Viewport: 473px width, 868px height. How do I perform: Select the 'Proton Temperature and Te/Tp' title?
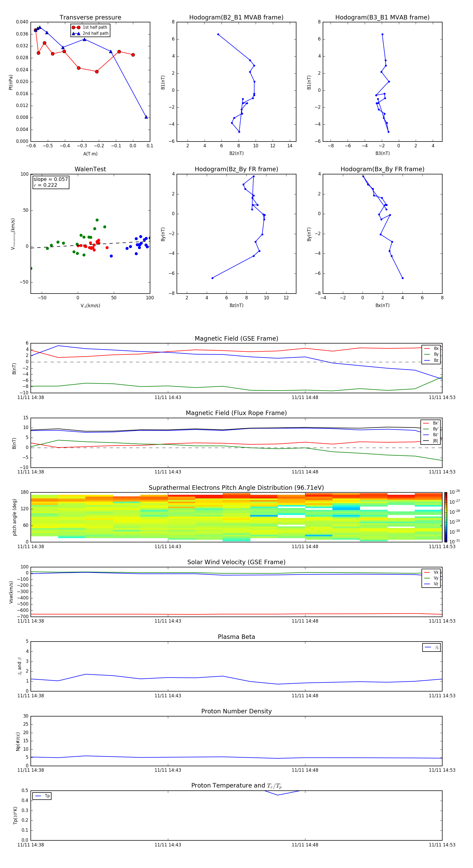click(236, 786)
